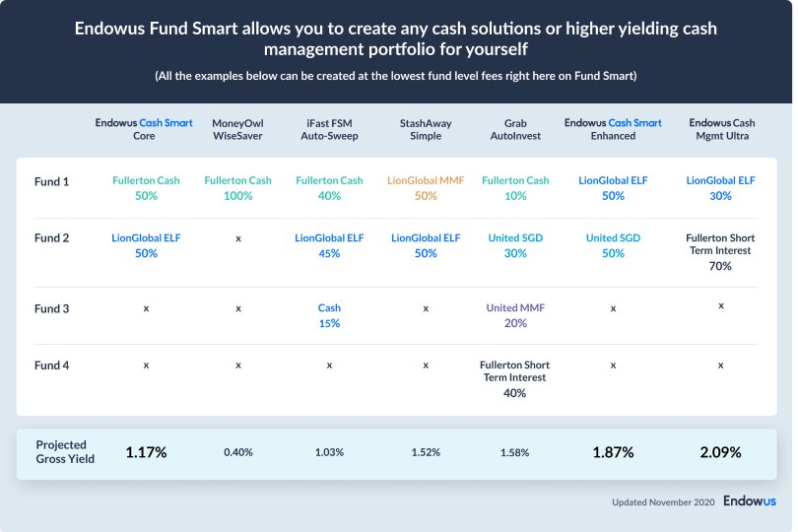
Task: Click the 1.17% projected gross yield value
Action: point(146,452)
